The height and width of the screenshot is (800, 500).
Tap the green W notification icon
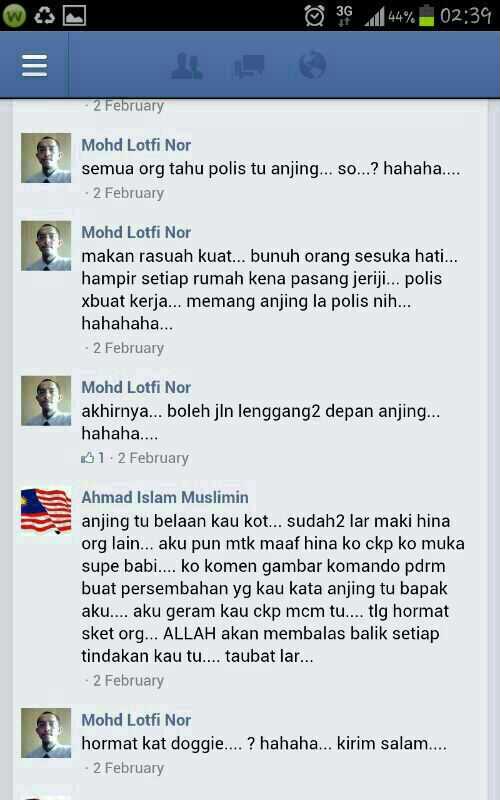(13, 15)
